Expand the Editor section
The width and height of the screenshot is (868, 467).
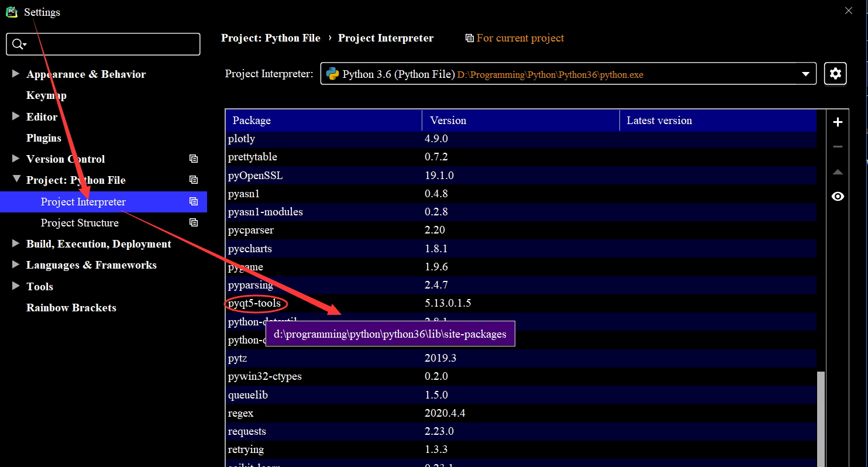point(16,116)
